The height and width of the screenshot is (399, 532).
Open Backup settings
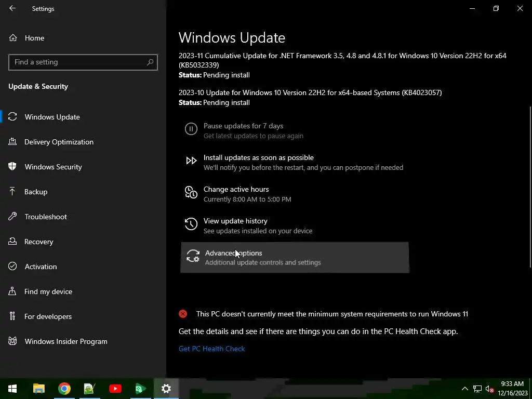click(36, 192)
